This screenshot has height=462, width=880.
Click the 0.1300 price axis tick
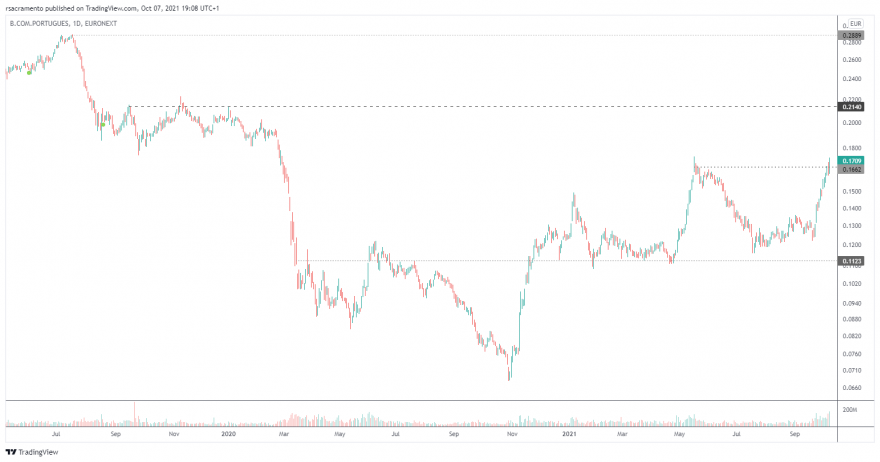851,226
